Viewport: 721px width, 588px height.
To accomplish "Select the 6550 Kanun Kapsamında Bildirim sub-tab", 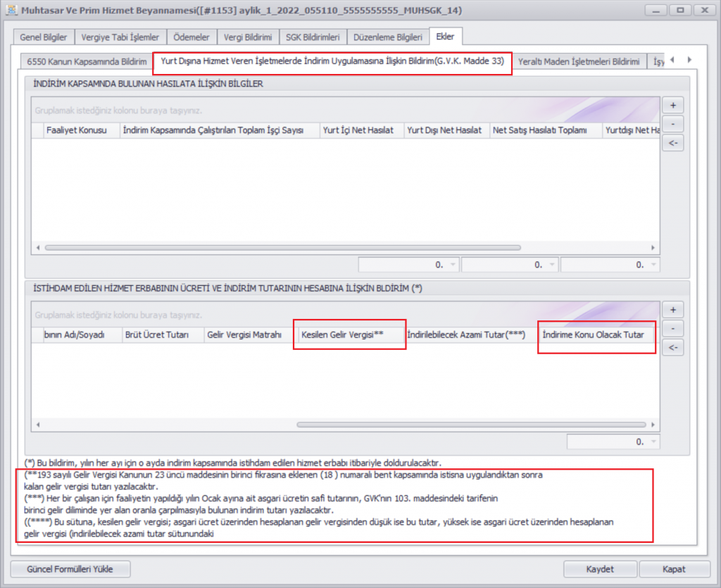I will (x=87, y=61).
